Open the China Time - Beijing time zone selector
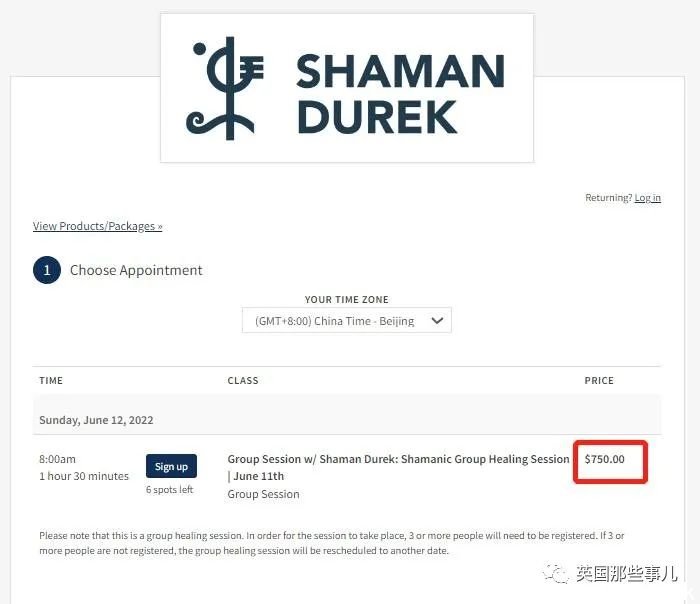Image resolution: width=700 pixels, height=604 pixels. click(x=346, y=320)
